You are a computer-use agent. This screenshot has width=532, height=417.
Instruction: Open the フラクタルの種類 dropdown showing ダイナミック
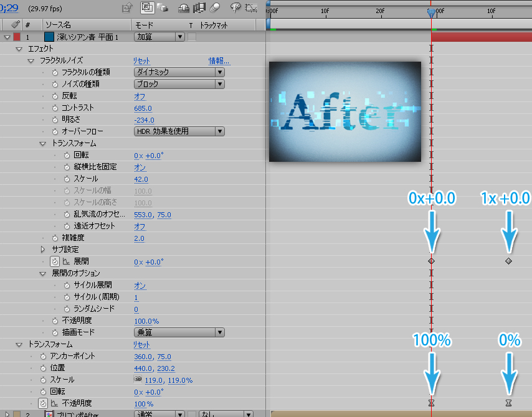point(179,72)
